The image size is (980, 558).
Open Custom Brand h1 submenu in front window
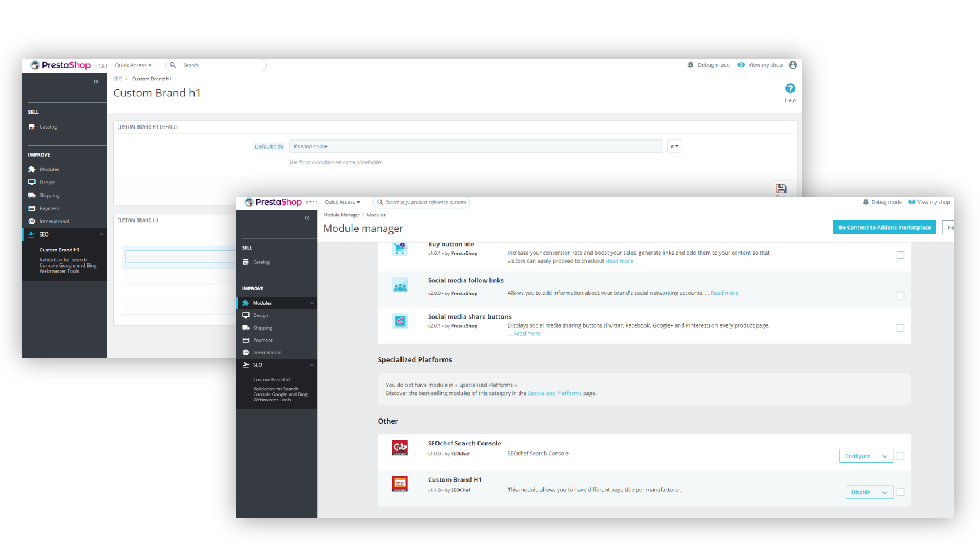tap(272, 379)
